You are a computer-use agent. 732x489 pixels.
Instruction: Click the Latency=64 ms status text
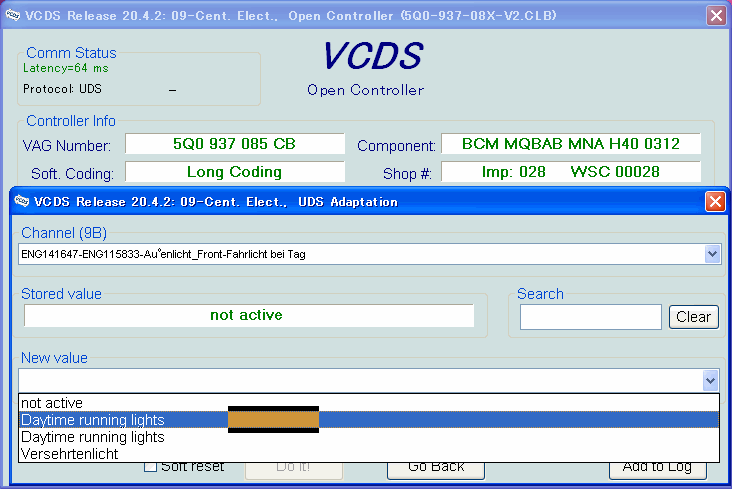click(66, 68)
